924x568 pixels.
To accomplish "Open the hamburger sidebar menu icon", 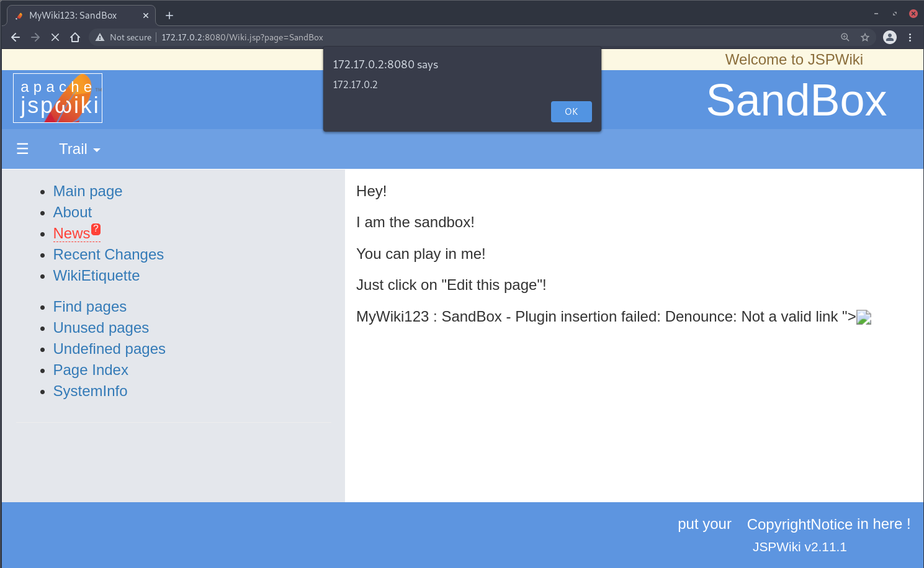I will coord(22,149).
